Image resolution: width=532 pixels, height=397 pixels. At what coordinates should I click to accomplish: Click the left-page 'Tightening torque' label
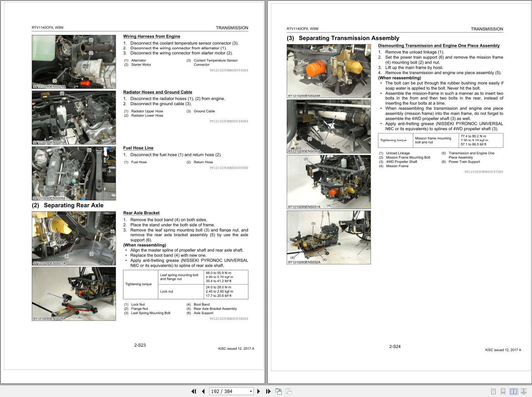tap(139, 284)
